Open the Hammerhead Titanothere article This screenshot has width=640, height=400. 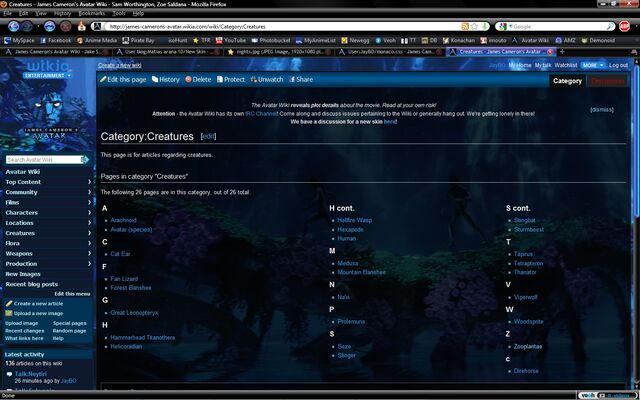click(x=142, y=338)
